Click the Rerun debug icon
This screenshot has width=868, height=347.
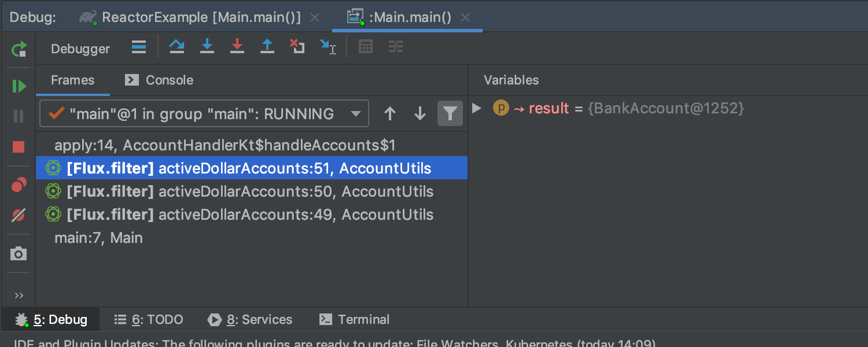(x=19, y=49)
